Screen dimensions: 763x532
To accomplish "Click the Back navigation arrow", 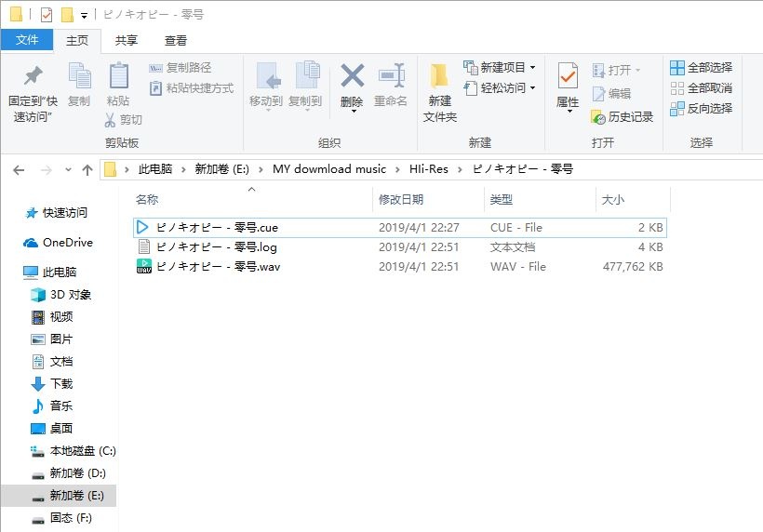I will pos(19,170).
